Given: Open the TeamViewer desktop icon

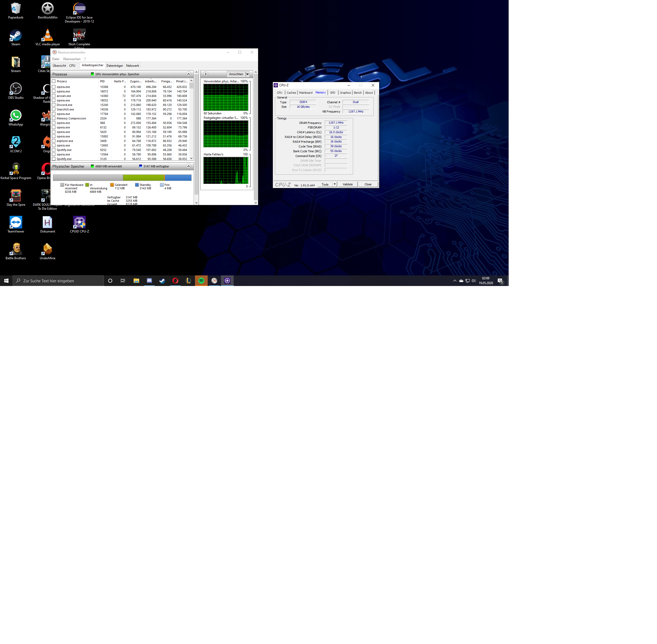Looking at the screenshot, I should tap(16, 222).
